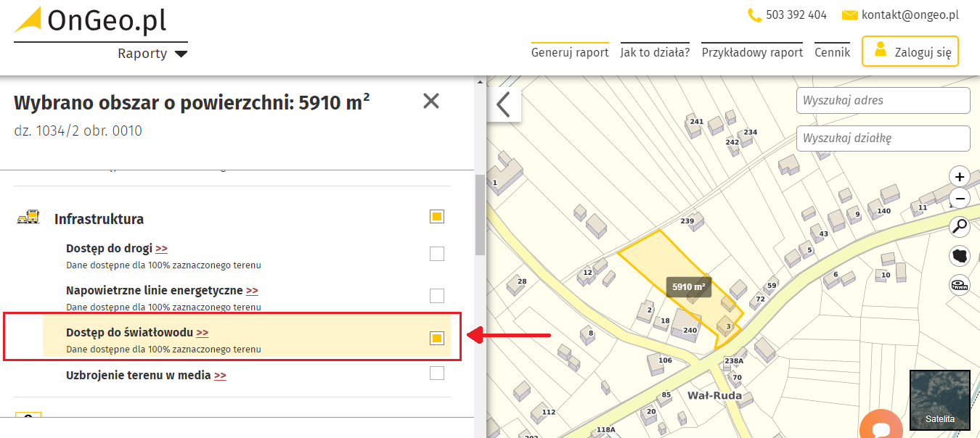Zoom in on the map
Screen dimensions: 980x438
960,177
